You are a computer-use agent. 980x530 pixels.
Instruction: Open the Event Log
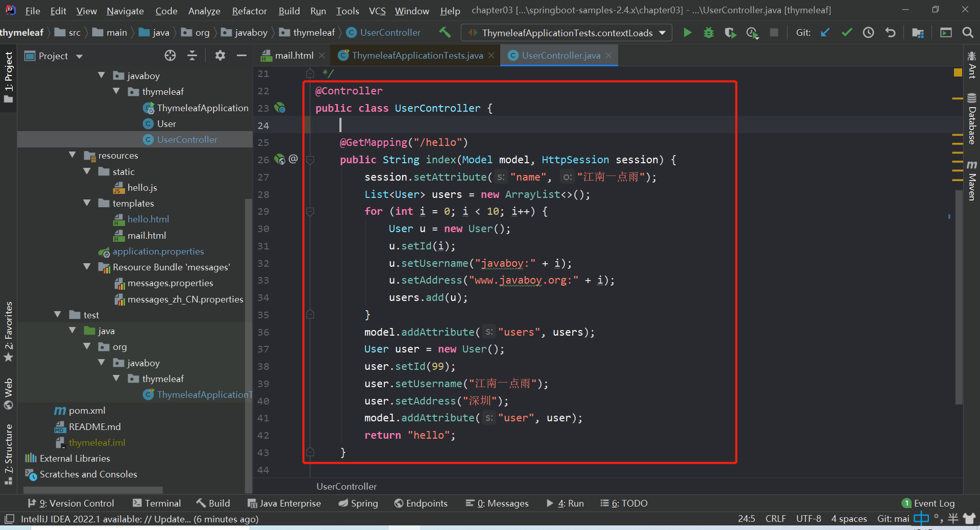928,503
